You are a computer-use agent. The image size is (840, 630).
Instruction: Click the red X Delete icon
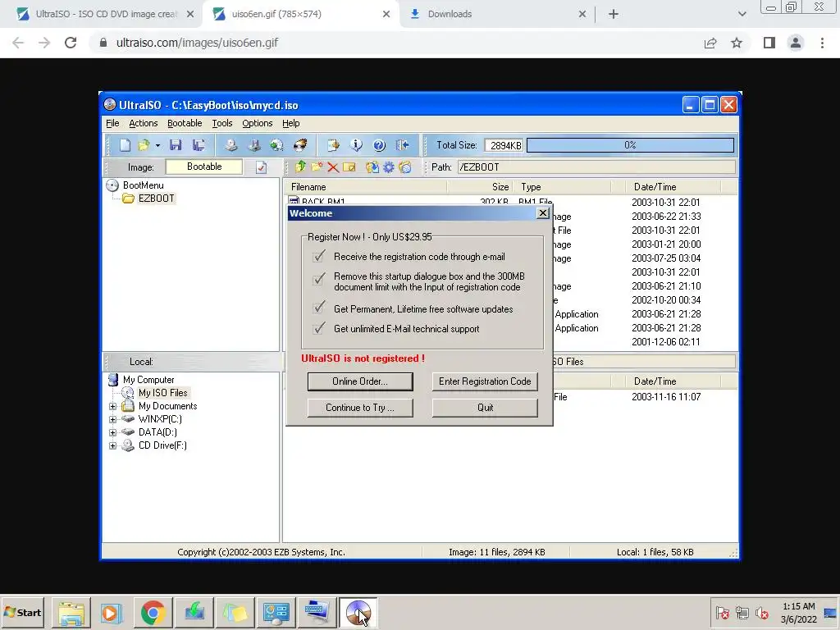(x=333, y=167)
